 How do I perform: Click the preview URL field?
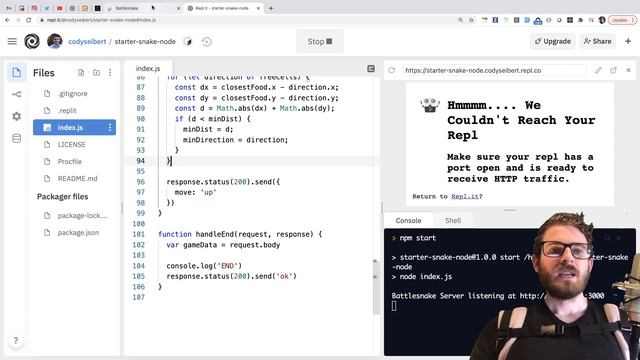pyautogui.click(x=494, y=70)
